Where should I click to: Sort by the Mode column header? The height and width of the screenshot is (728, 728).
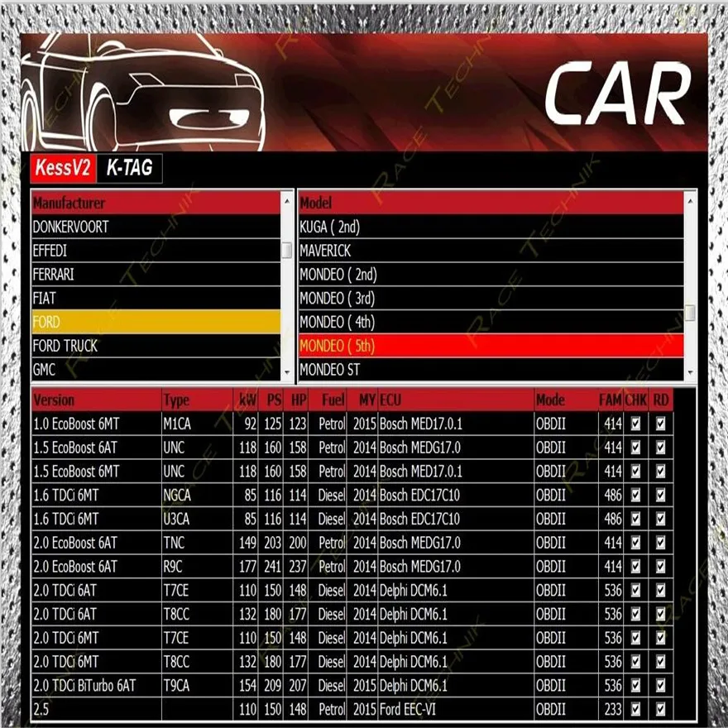click(567, 400)
